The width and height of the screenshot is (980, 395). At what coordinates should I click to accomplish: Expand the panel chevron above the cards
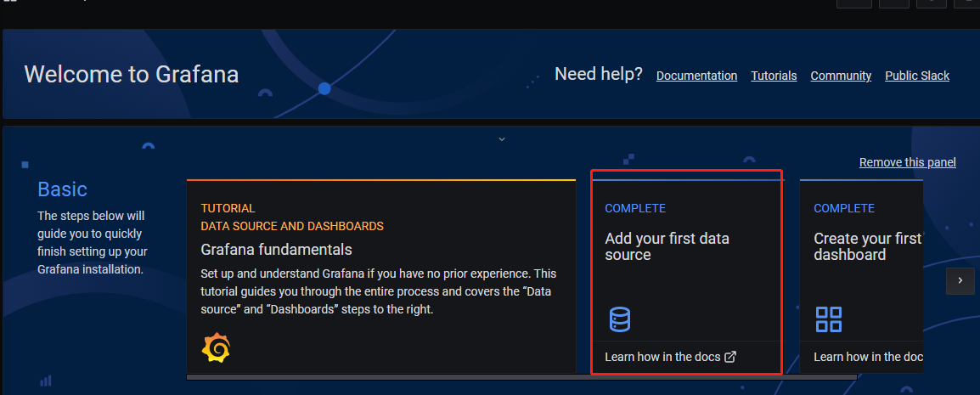click(x=502, y=138)
